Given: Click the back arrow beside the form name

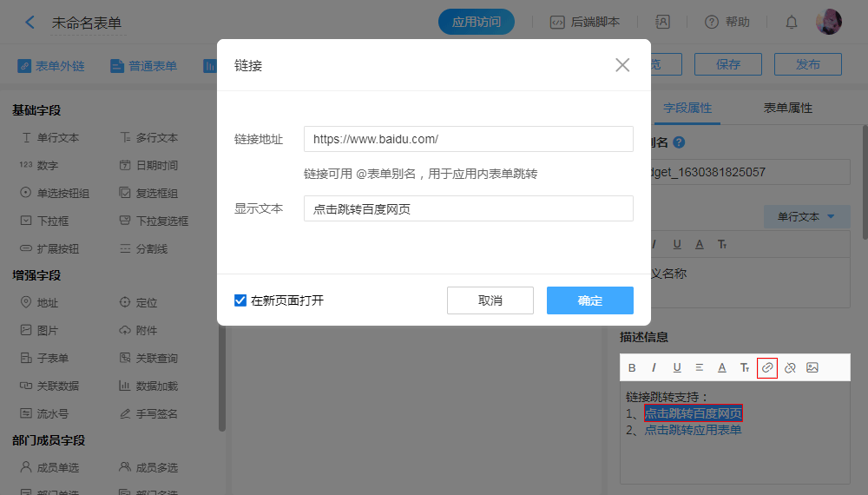Looking at the screenshot, I should click(30, 22).
